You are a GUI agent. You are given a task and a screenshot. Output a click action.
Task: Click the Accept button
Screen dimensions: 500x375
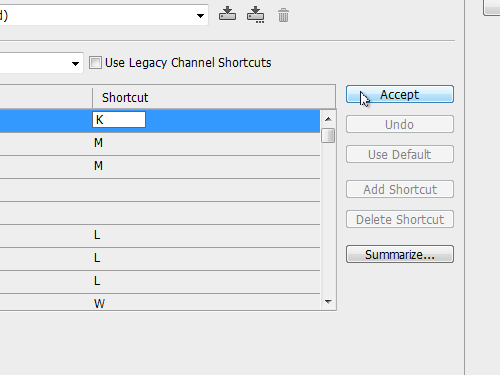pyautogui.click(x=400, y=94)
